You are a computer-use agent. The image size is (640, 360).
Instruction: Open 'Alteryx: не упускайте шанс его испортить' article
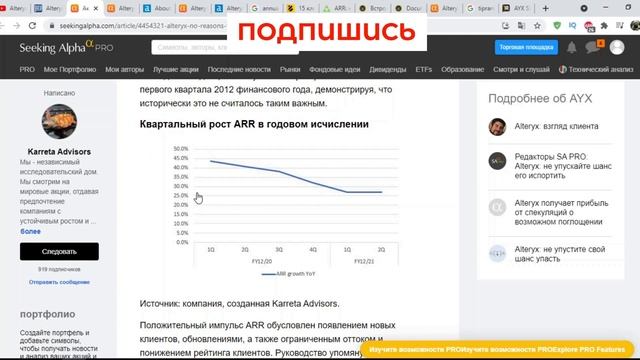pyautogui.click(x=563, y=166)
